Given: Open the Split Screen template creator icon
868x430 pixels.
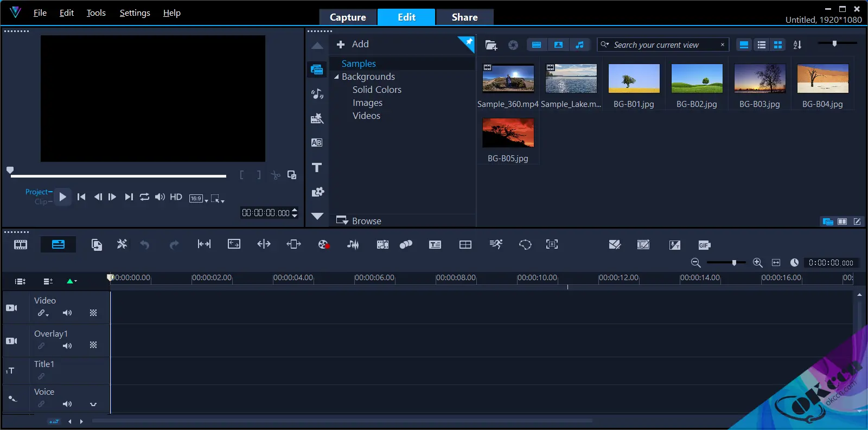Looking at the screenshot, I should (465, 244).
